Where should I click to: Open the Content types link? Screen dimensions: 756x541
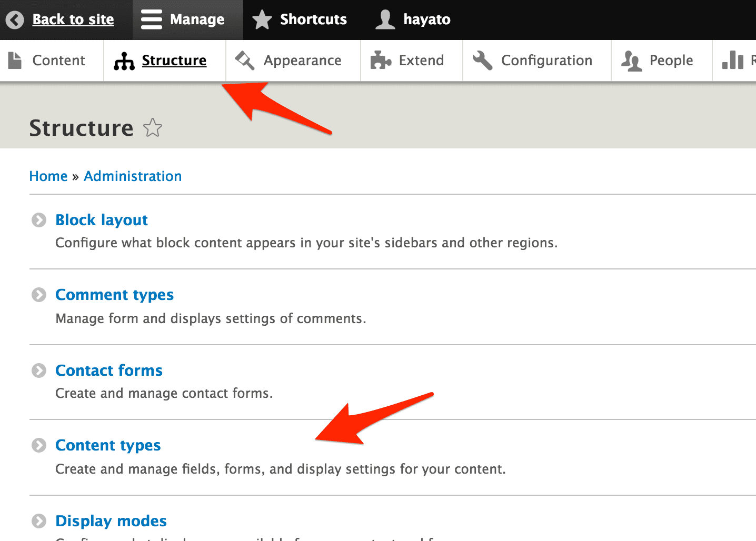(108, 445)
